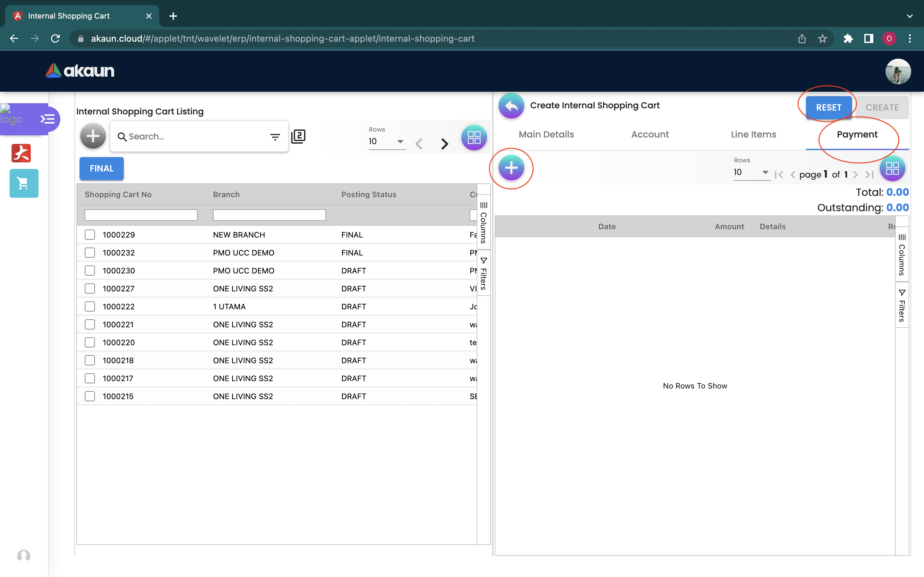924x577 pixels.
Task: Click the red PDF sidebar icon
Action: [21, 153]
